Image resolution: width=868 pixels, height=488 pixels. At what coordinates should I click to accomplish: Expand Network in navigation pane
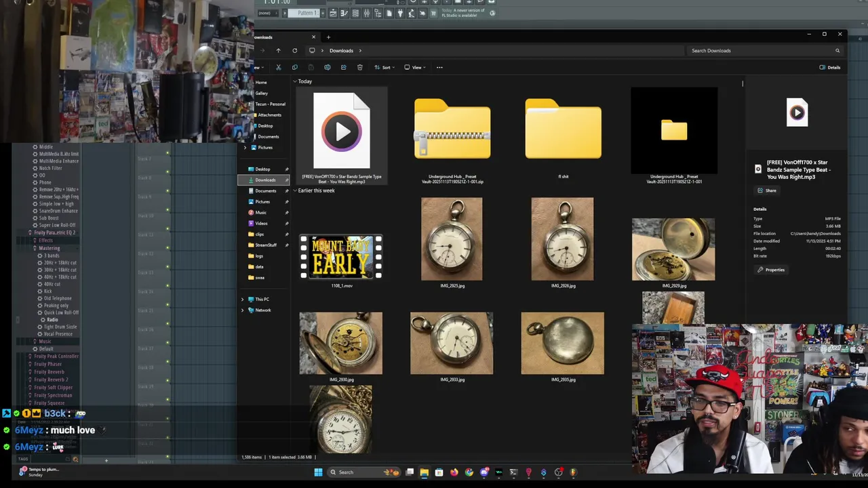242,310
